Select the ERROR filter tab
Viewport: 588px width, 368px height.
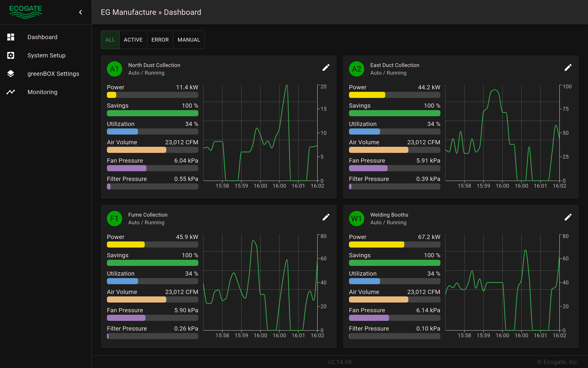click(160, 40)
